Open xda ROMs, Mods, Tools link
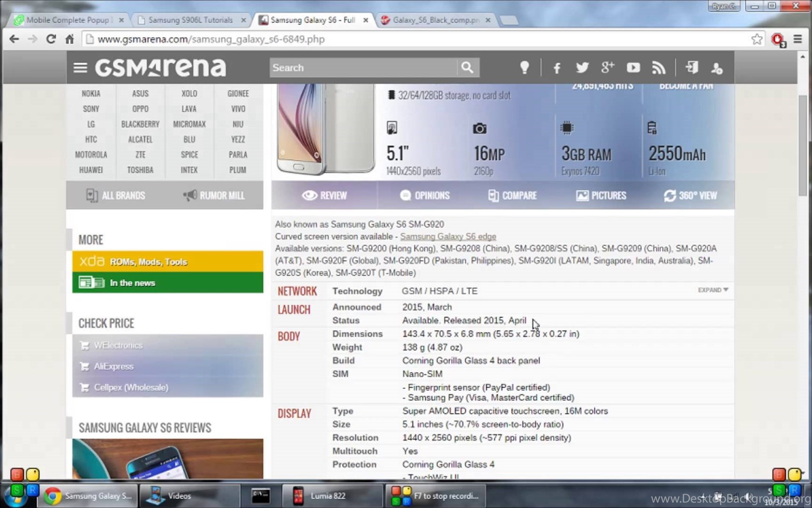This screenshot has width=812, height=508. tap(168, 262)
